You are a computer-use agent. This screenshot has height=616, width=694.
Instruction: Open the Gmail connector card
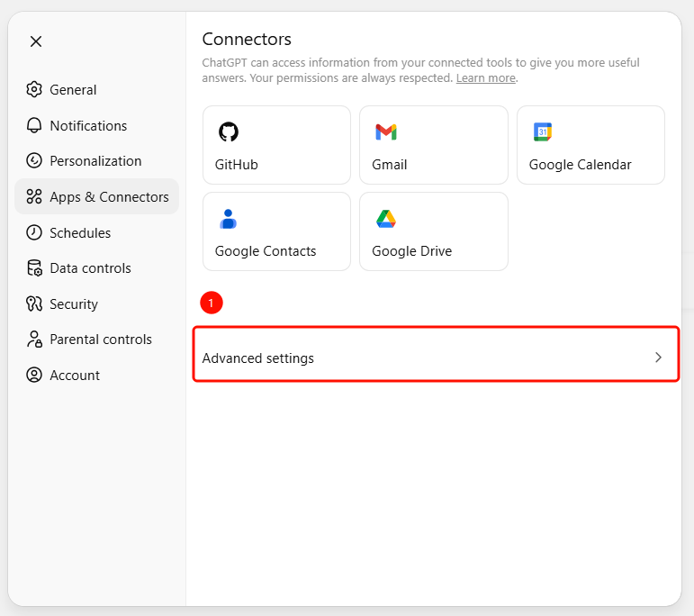click(433, 145)
